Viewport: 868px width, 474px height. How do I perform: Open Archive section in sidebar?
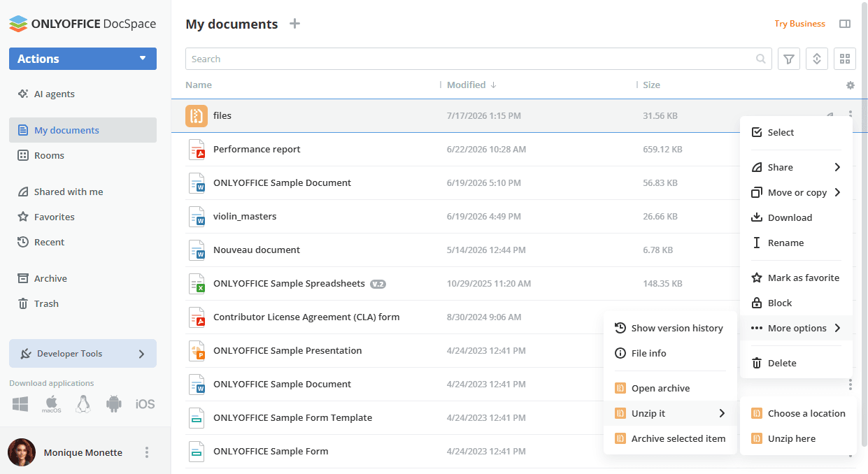[83, 278]
